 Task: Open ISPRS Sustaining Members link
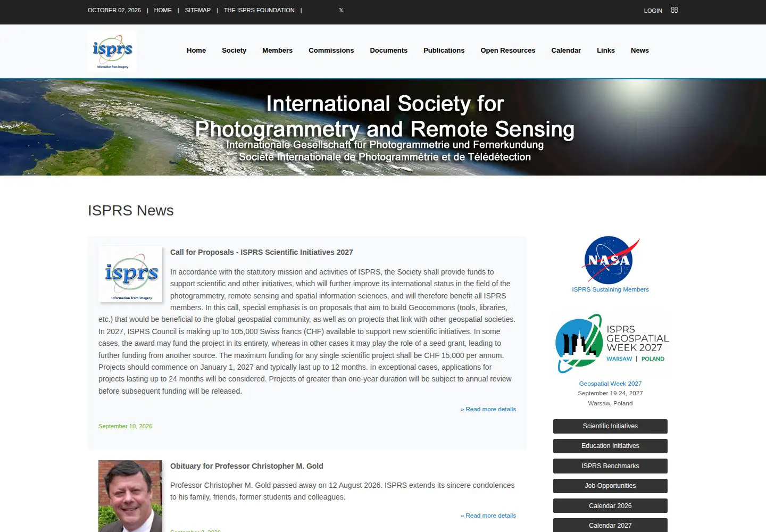coord(611,289)
